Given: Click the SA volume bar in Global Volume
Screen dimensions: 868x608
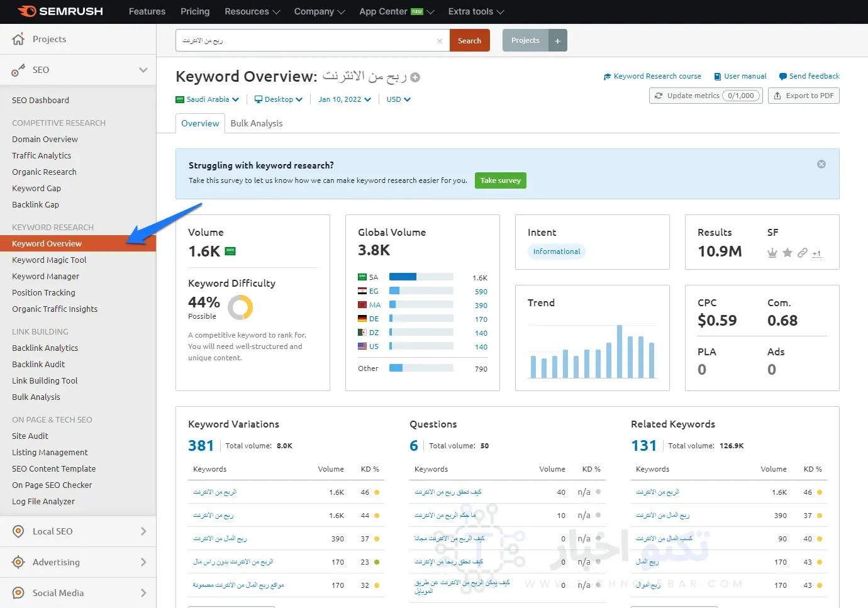Looking at the screenshot, I should click(421, 277).
